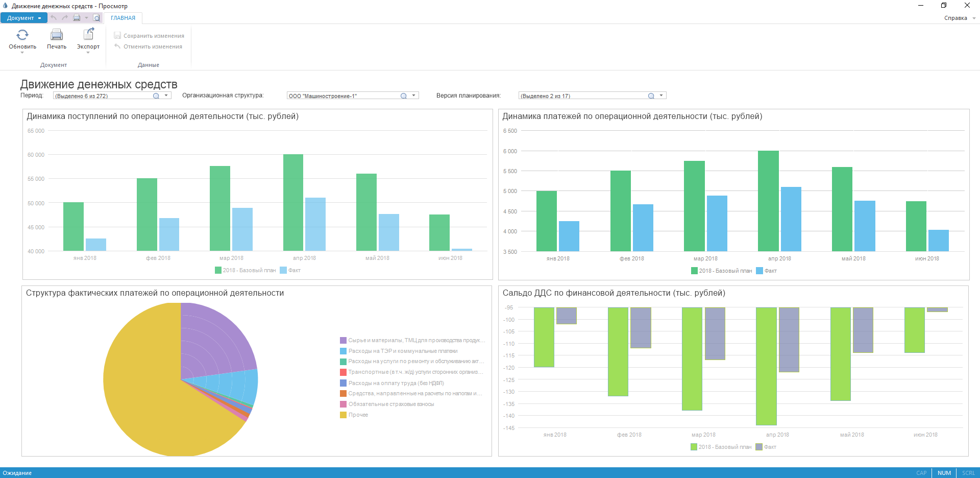Click the undo arrow in quick access bar
Screen dimensions: 980x478
(x=54, y=18)
